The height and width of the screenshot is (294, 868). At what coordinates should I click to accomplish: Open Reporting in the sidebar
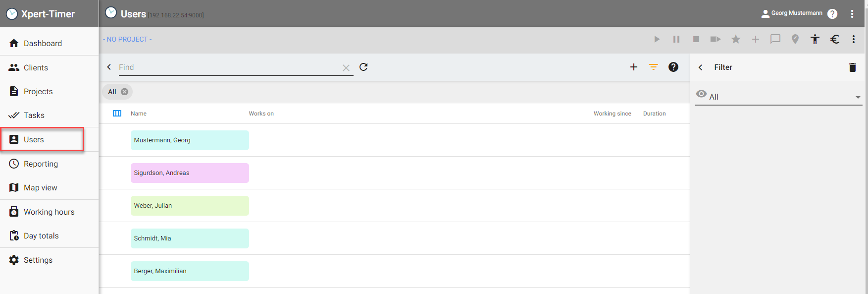click(41, 164)
